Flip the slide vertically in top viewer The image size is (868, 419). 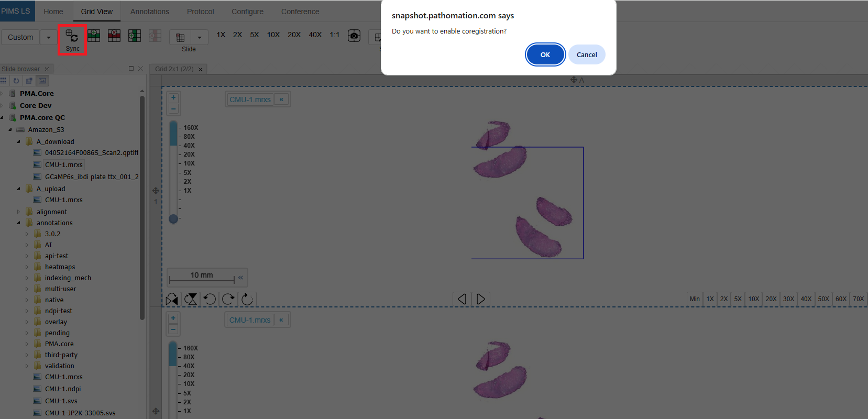pyautogui.click(x=191, y=299)
